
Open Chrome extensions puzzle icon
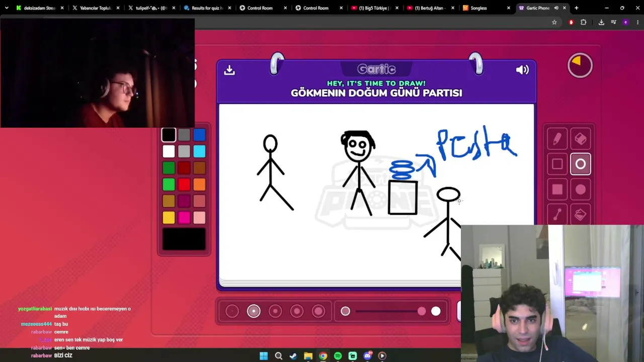[x=584, y=22]
